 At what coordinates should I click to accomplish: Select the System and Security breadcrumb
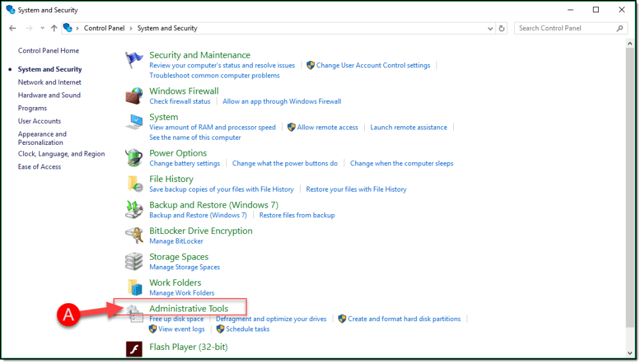click(167, 28)
